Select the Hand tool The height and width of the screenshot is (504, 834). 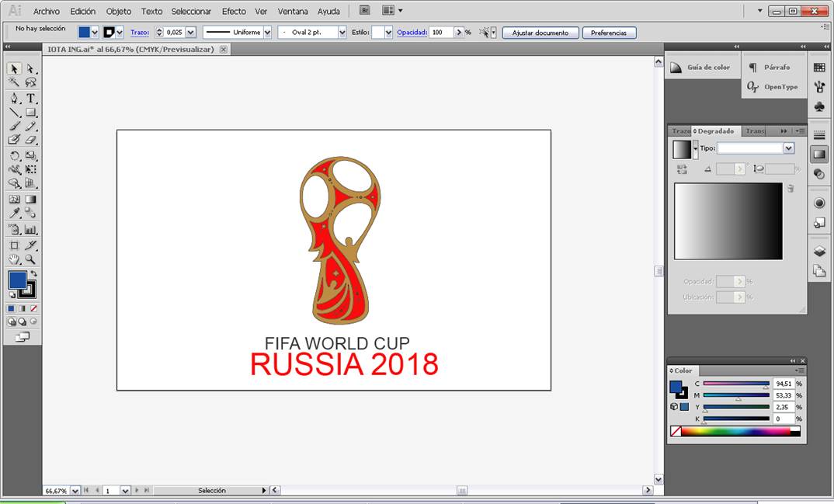click(x=14, y=259)
